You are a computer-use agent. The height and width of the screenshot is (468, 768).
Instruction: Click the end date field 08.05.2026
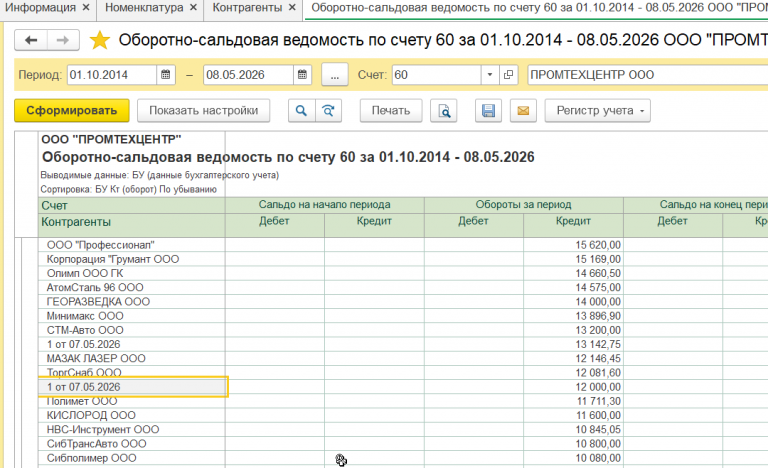pos(248,75)
